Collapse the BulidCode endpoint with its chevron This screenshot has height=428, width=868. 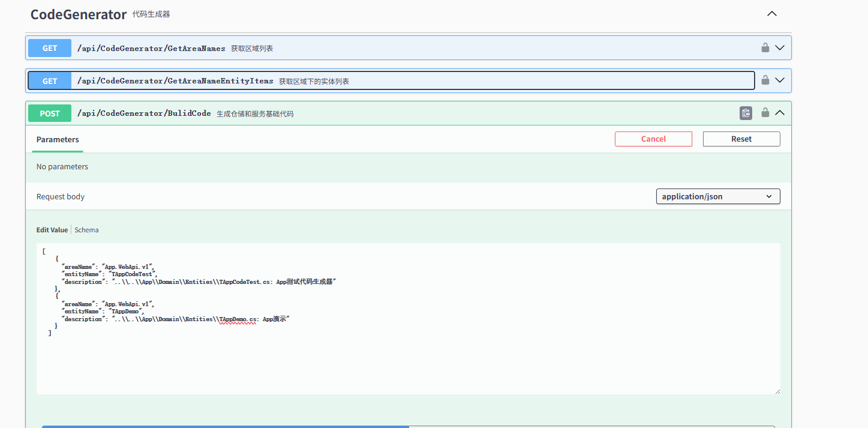tap(780, 112)
